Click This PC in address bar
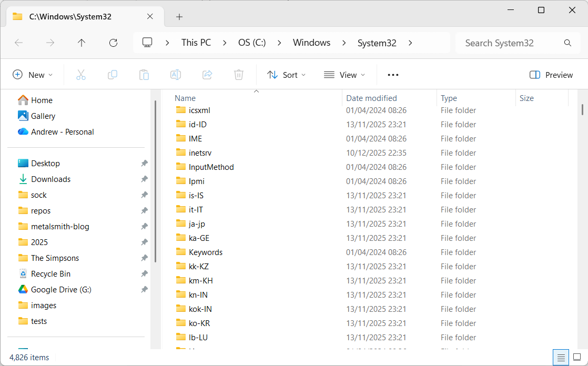The image size is (588, 366). 196,43
